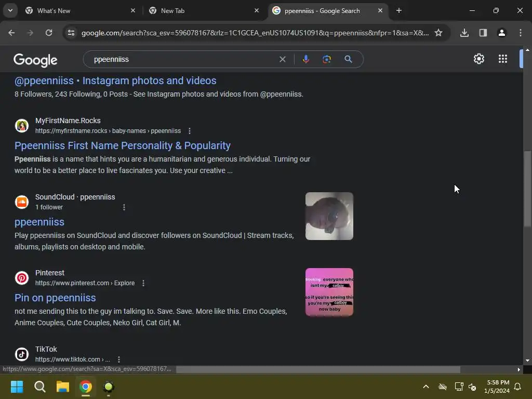This screenshot has height=399, width=532.
Task: Click the Chrome taskbar icon
Action: coord(86,387)
